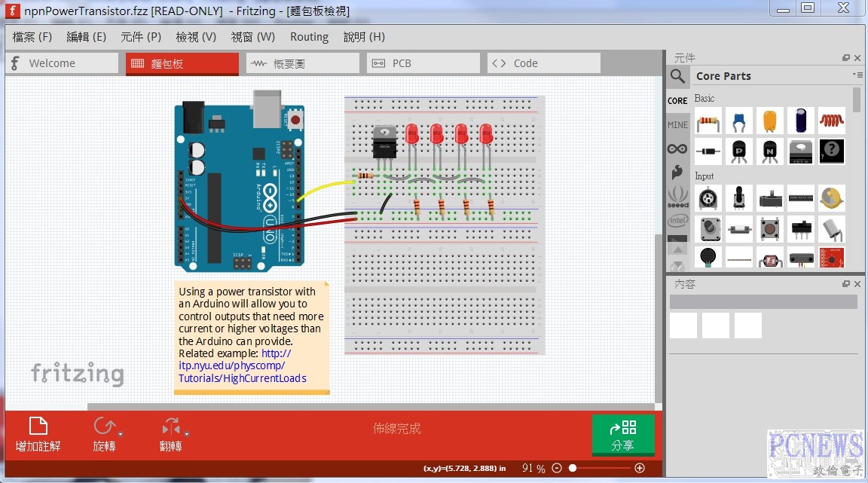Pick the FET power transistor part

801,151
